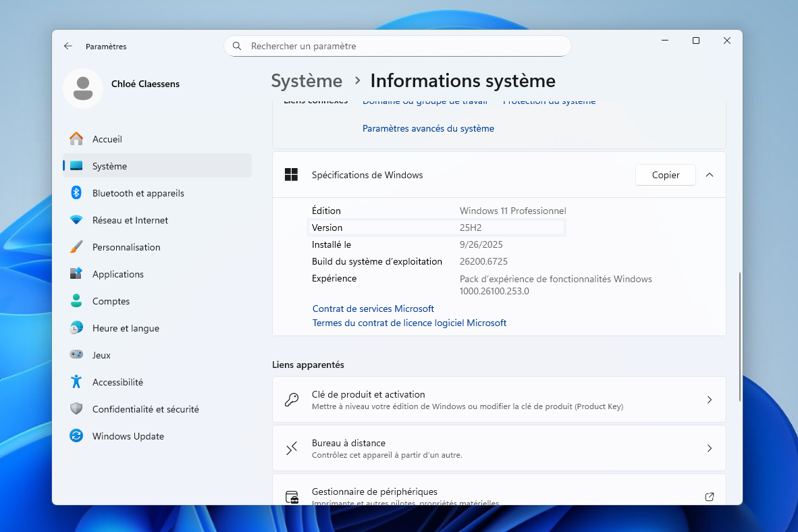Open Paramètres avancés du système link

[x=428, y=128]
